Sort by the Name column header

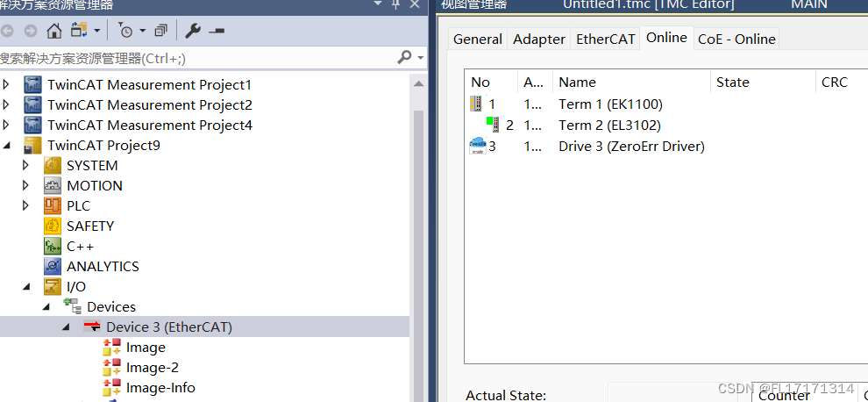point(631,82)
